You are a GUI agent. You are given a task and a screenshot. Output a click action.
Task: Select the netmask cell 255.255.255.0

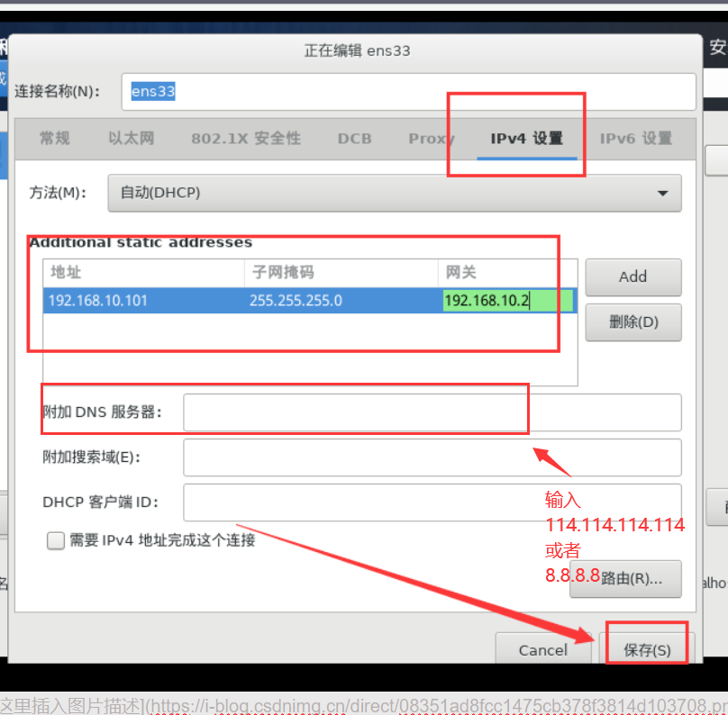tap(341, 301)
